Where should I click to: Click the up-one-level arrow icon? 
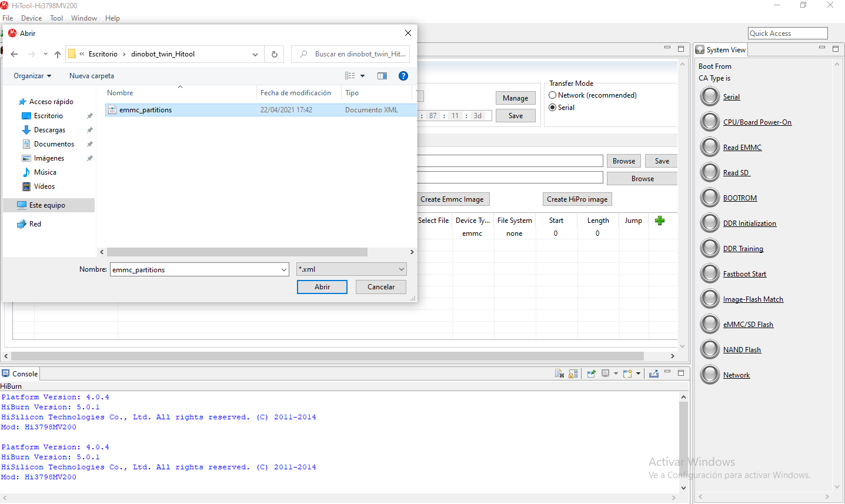coord(58,54)
